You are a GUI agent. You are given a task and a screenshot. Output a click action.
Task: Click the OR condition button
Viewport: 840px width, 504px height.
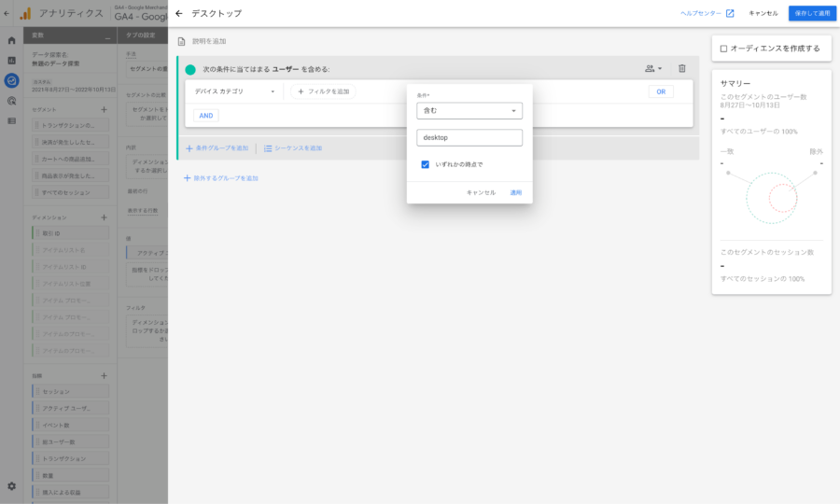(x=660, y=91)
